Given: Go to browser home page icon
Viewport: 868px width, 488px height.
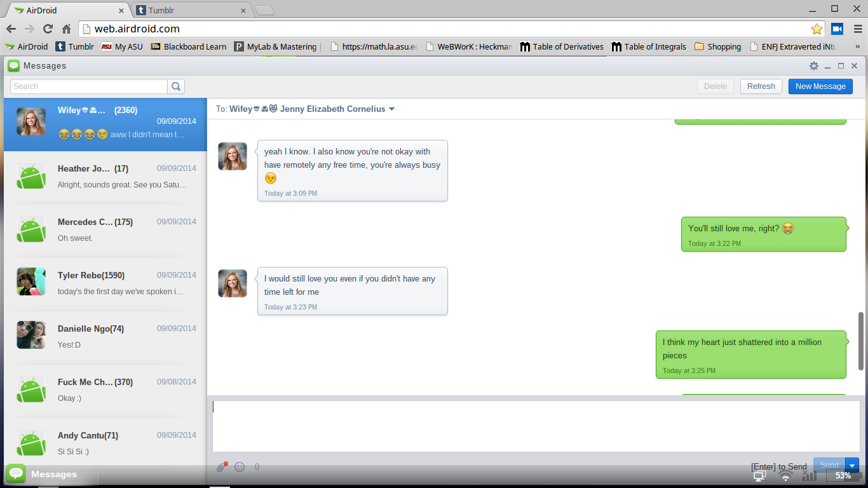Looking at the screenshot, I should click(66, 29).
